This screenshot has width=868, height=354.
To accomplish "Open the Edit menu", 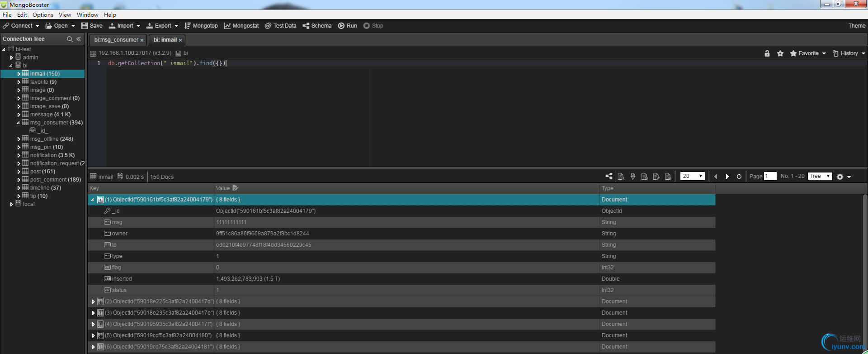I will point(22,14).
